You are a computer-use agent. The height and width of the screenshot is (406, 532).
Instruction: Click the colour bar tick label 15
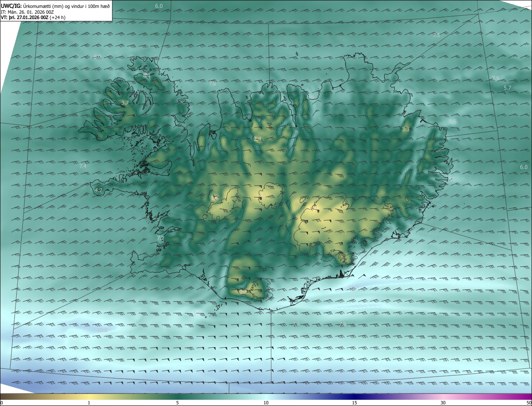coord(355,403)
